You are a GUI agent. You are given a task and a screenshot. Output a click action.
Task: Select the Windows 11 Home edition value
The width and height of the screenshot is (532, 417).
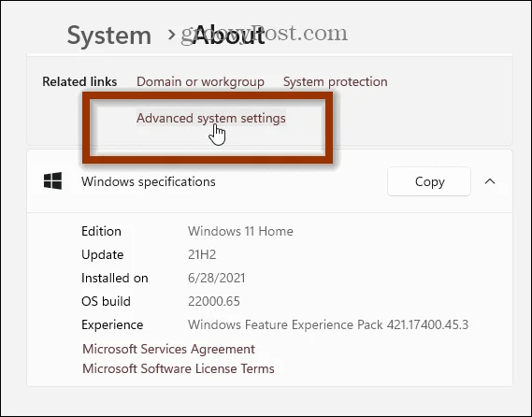tap(240, 231)
